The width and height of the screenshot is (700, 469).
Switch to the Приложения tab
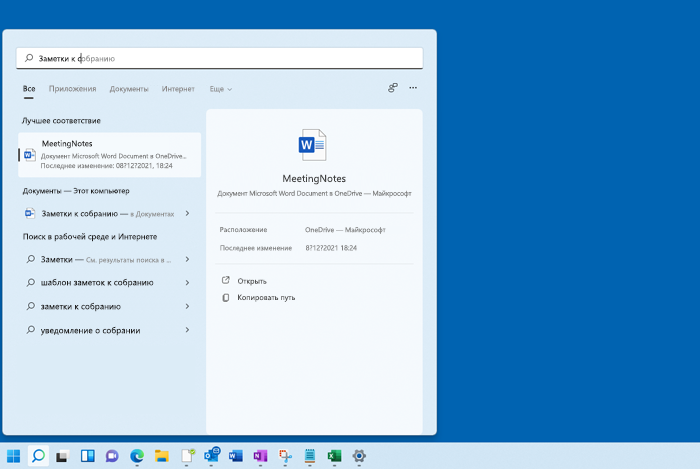click(x=72, y=89)
